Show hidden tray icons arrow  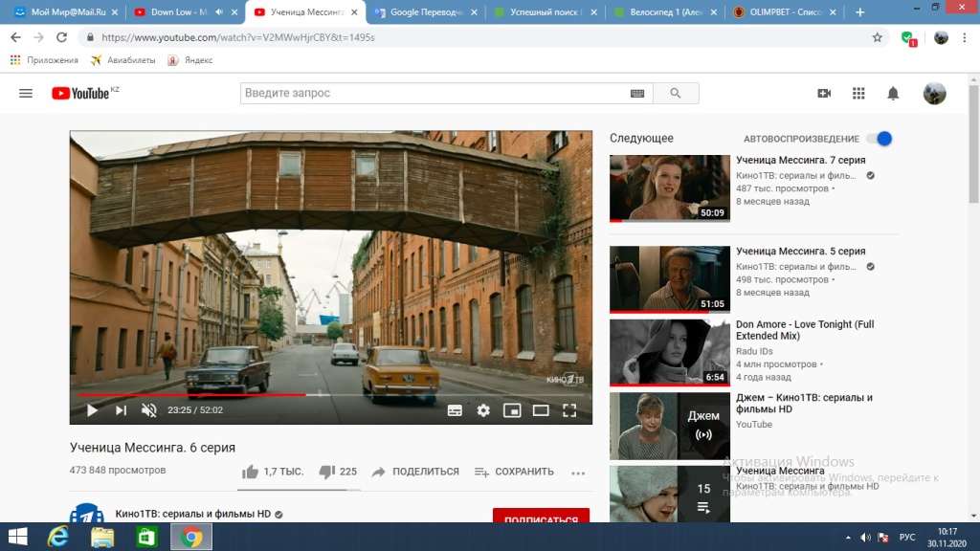click(x=848, y=538)
